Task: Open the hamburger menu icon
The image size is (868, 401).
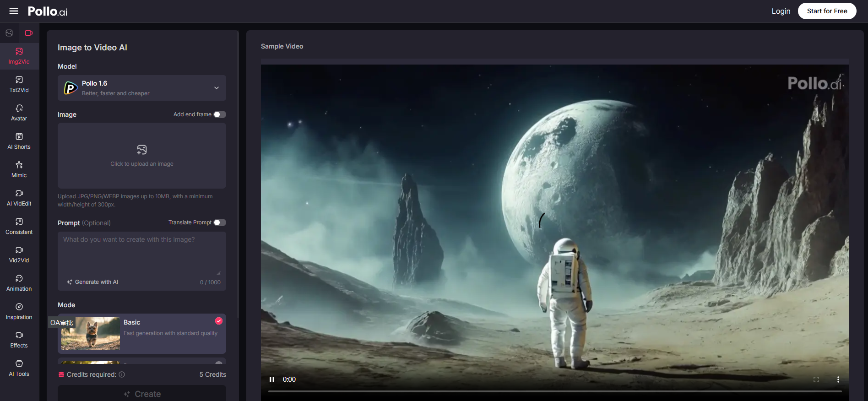Action: pos(14,11)
